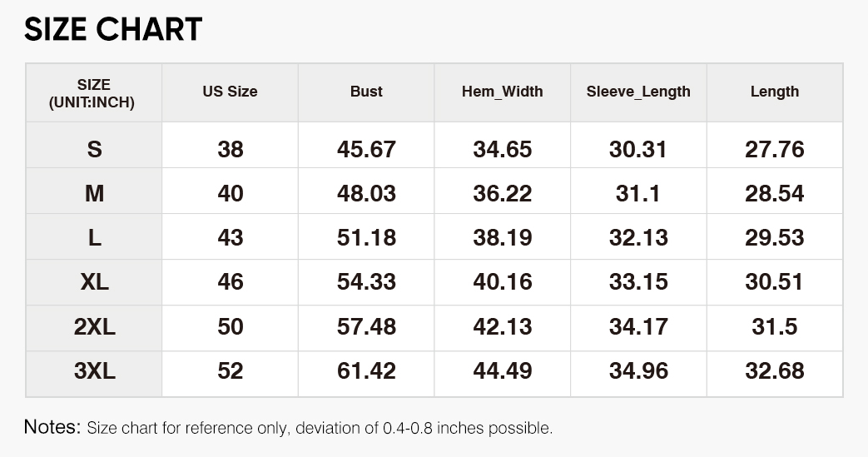Screen dimensions: 868x457
Task: Click the SIZE CHART title
Action: coord(113,30)
